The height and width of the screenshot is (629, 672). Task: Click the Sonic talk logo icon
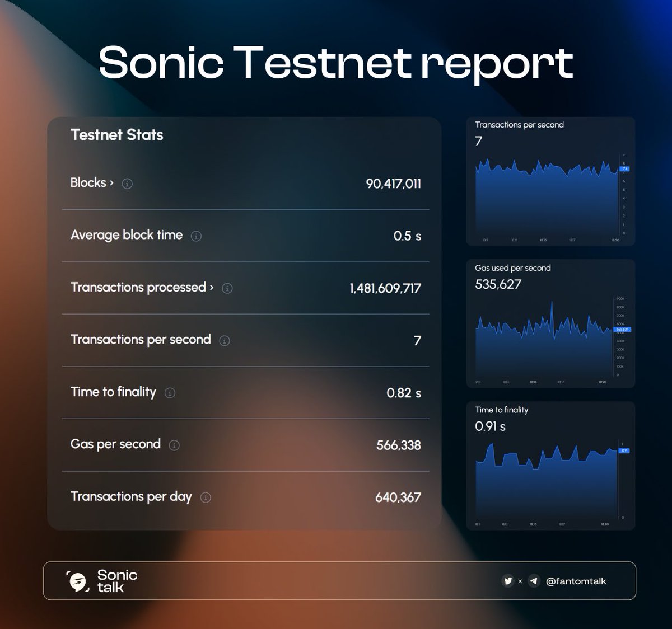pyautogui.click(x=77, y=581)
